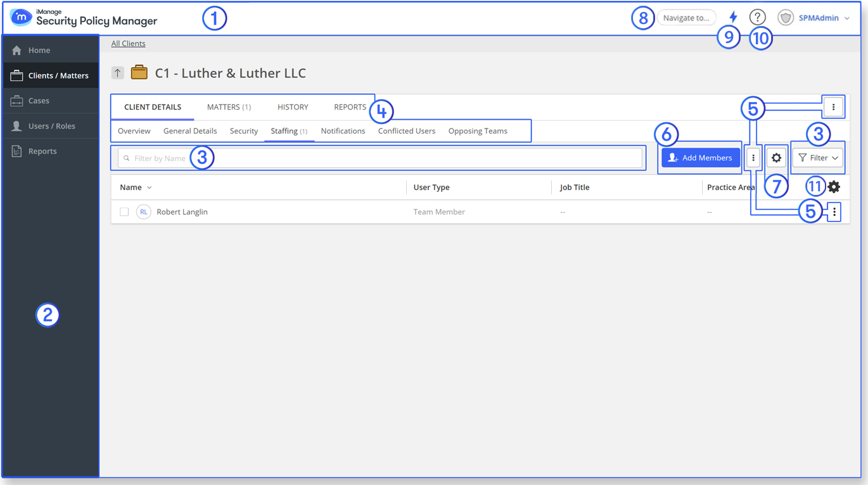Screen dimensions: 868x485
Task: Open the kebab menu in Robert Langlin row
Action: tap(834, 212)
